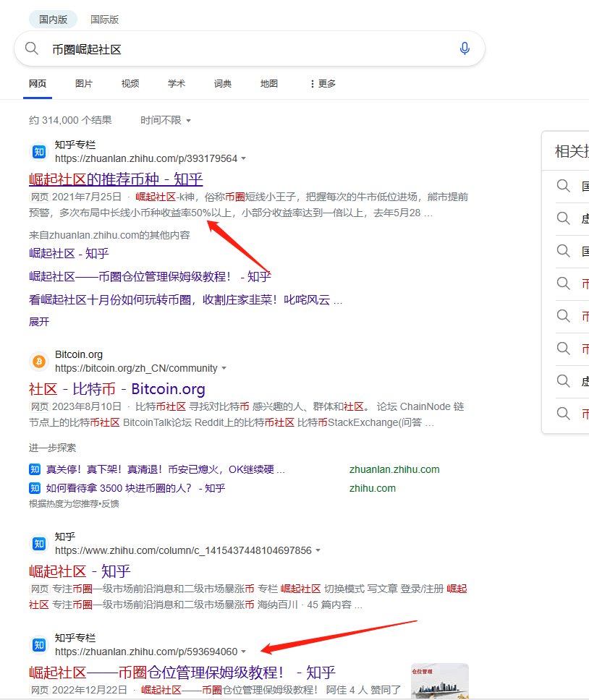
Task: Click first related search magnifier icon
Action: [x=563, y=186]
